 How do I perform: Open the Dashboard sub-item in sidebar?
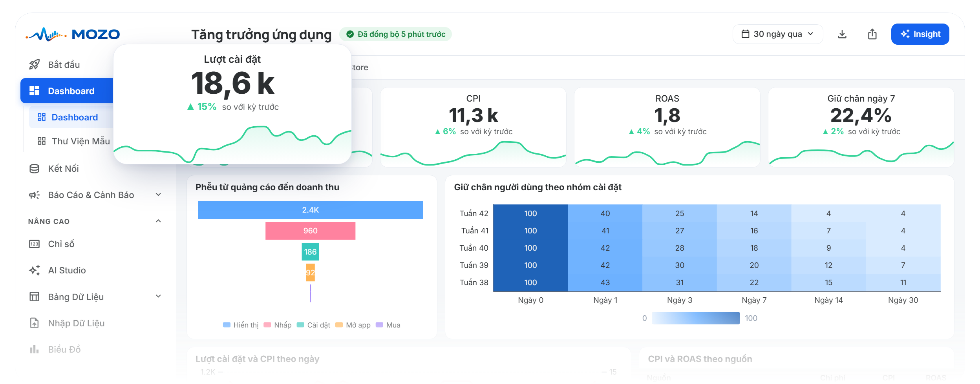tap(71, 117)
